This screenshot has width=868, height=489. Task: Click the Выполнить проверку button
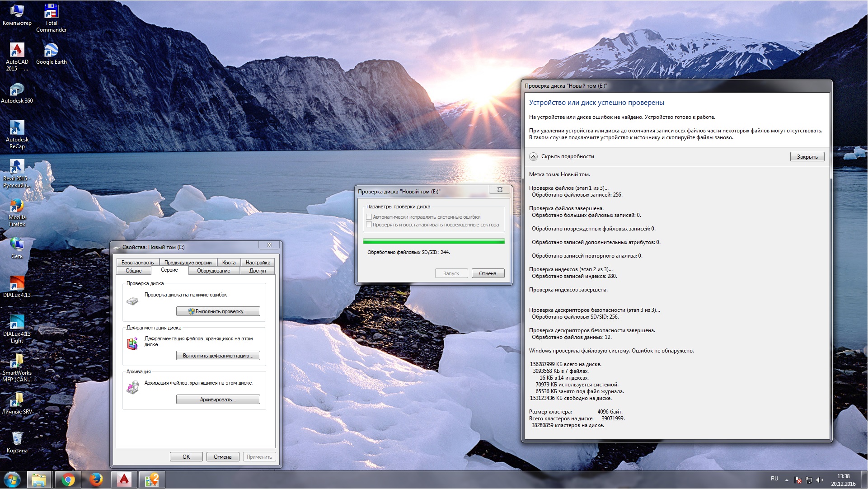pyautogui.click(x=218, y=311)
